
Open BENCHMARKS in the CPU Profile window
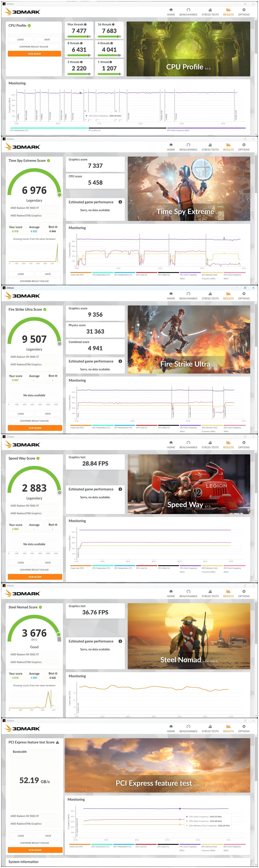tap(188, 12)
